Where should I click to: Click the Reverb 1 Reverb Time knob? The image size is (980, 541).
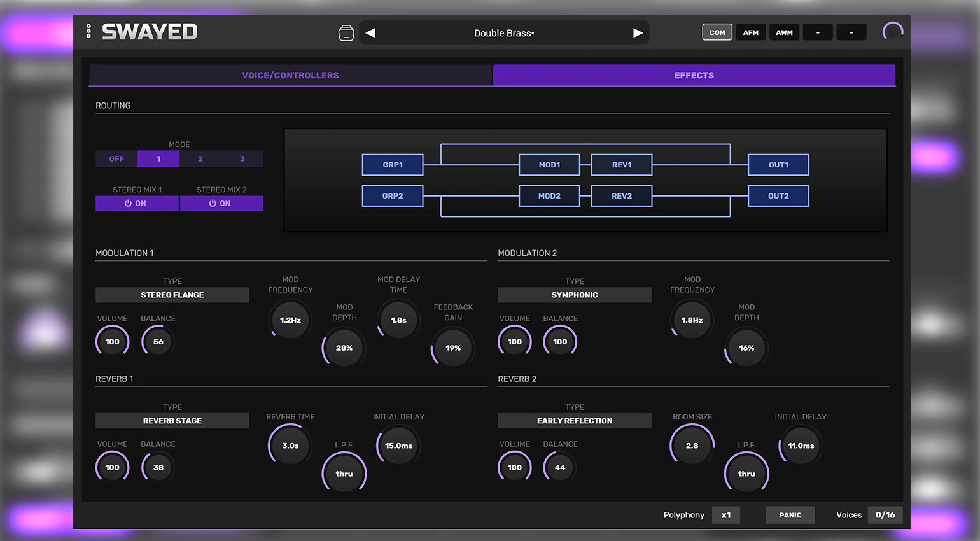pyautogui.click(x=290, y=446)
